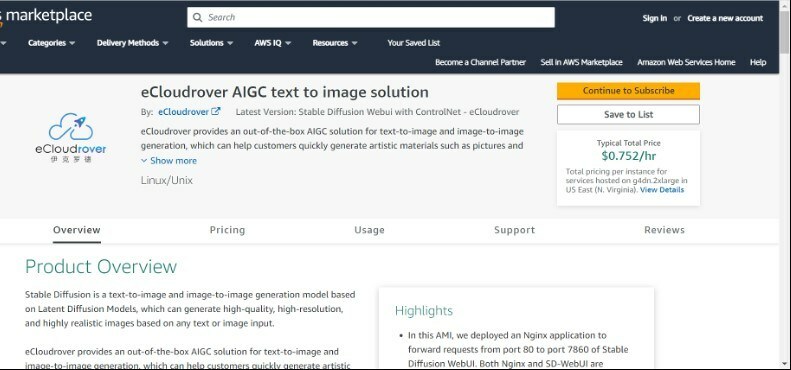Open eCloudrover external link icon
This screenshot has height=370, width=791.
click(x=216, y=112)
